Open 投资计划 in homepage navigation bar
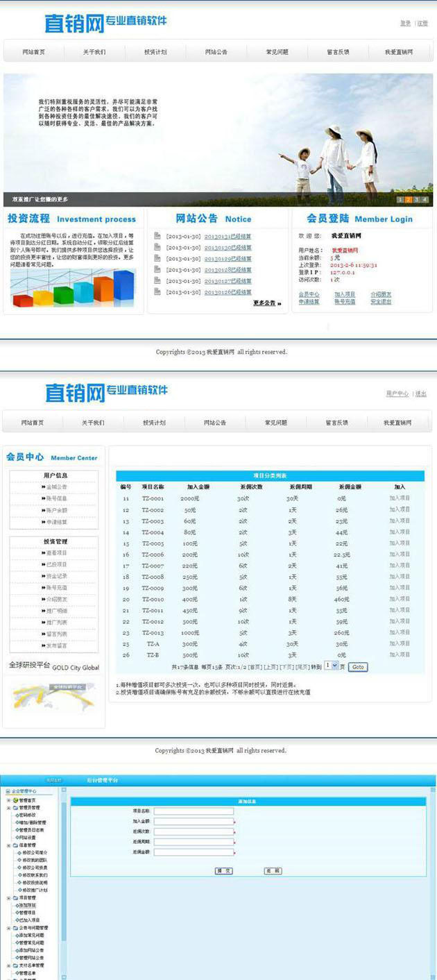Screen dimensions: 437x980 [x=155, y=52]
